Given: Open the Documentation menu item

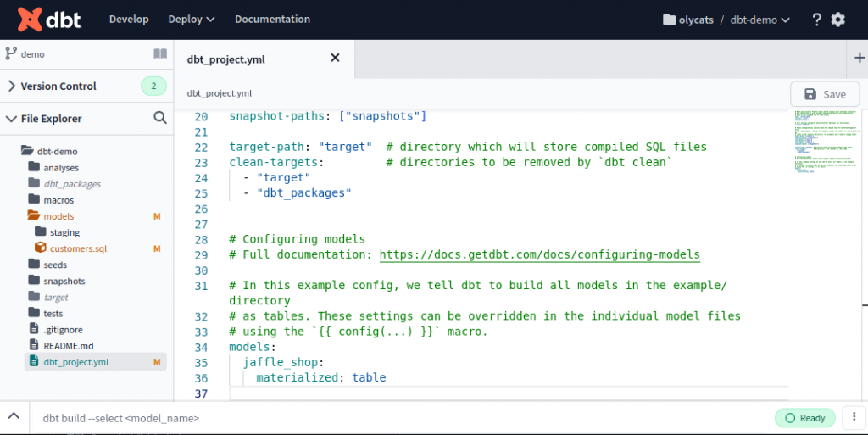Looking at the screenshot, I should [272, 19].
